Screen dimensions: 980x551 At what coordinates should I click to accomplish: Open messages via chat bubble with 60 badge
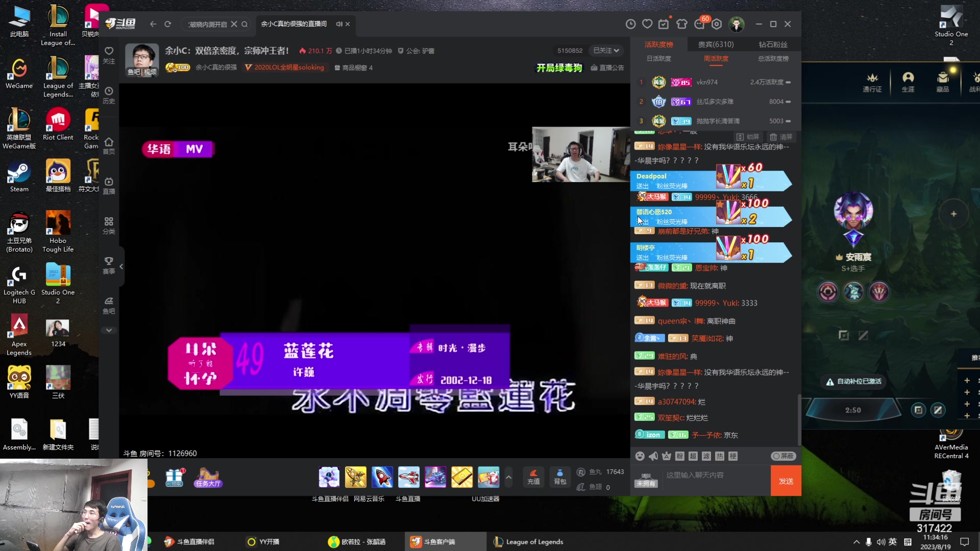[x=700, y=24]
